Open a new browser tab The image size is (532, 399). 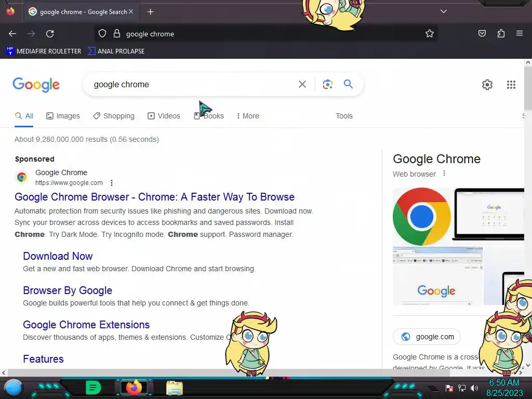click(x=150, y=12)
